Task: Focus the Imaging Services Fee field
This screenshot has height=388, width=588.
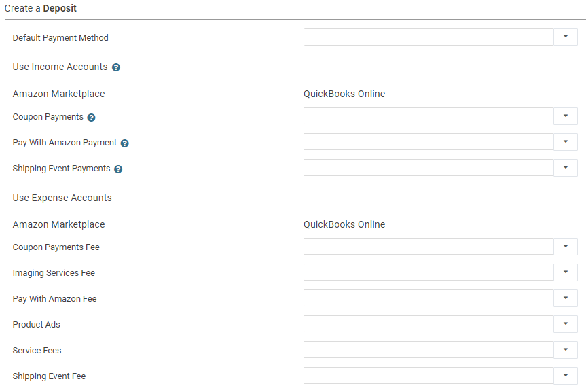Action: click(428, 272)
